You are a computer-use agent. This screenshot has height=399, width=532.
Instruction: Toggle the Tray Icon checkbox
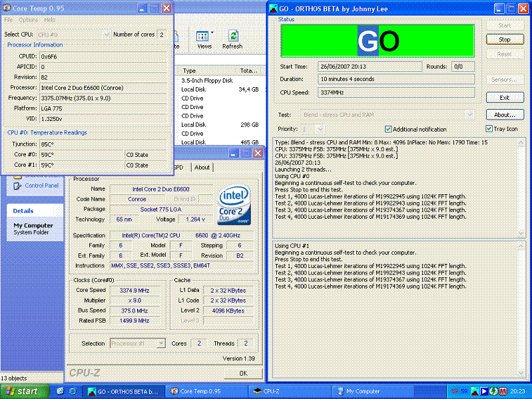pyautogui.click(x=489, y=129)
